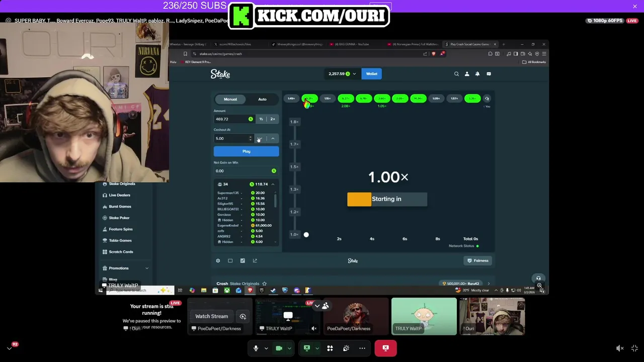The width and height of the screenshot is (644, 362).
Task: Open the Brave Shields icon in address bar
Action: pyautogui.click(x=433, y=54)
